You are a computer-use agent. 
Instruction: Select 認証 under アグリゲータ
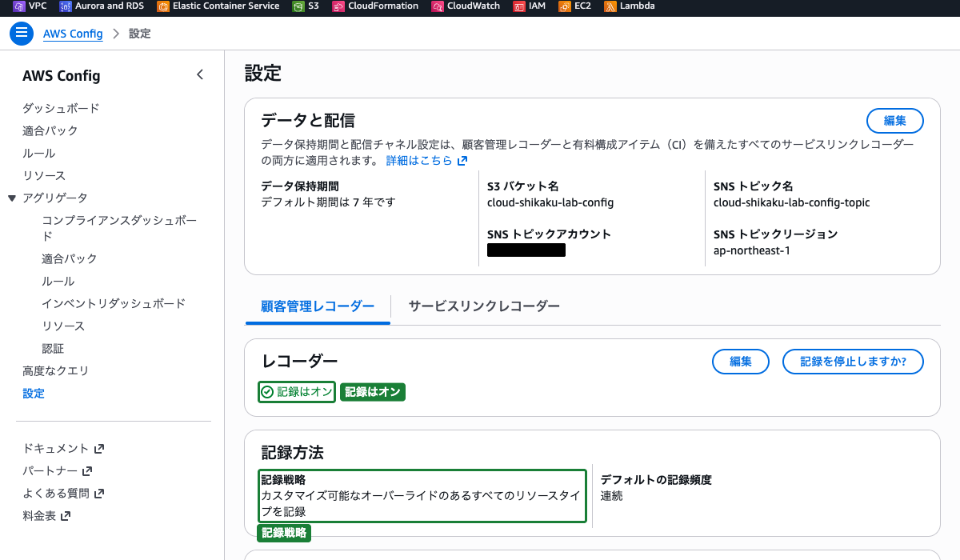(53, 348)
